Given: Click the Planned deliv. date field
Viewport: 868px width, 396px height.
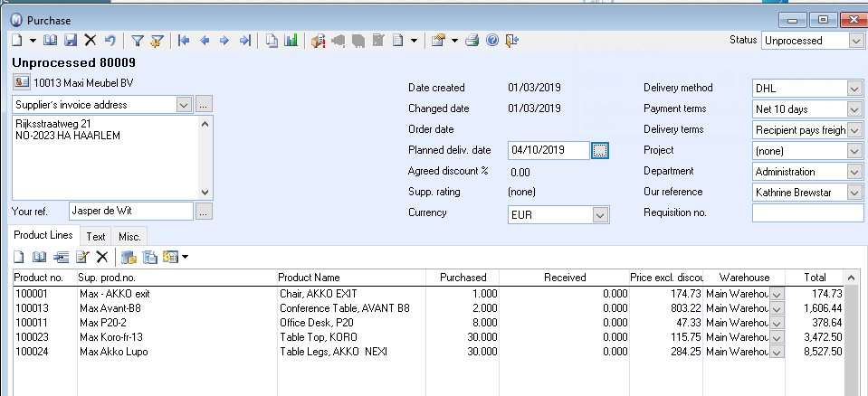Looking at the screenshot, I should 548,150.
